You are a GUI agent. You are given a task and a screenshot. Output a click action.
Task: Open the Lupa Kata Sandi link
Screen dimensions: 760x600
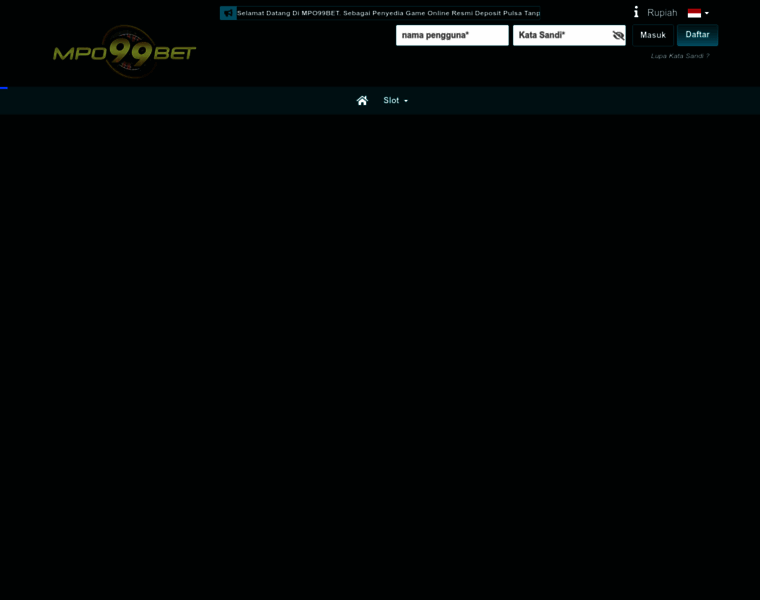(x=680, y=56)
